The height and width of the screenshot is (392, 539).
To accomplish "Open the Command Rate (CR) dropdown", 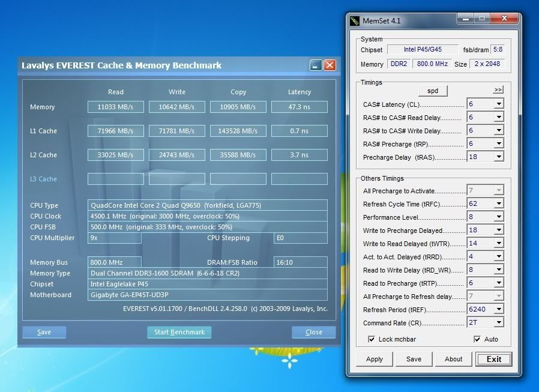I will pos(499,322).
